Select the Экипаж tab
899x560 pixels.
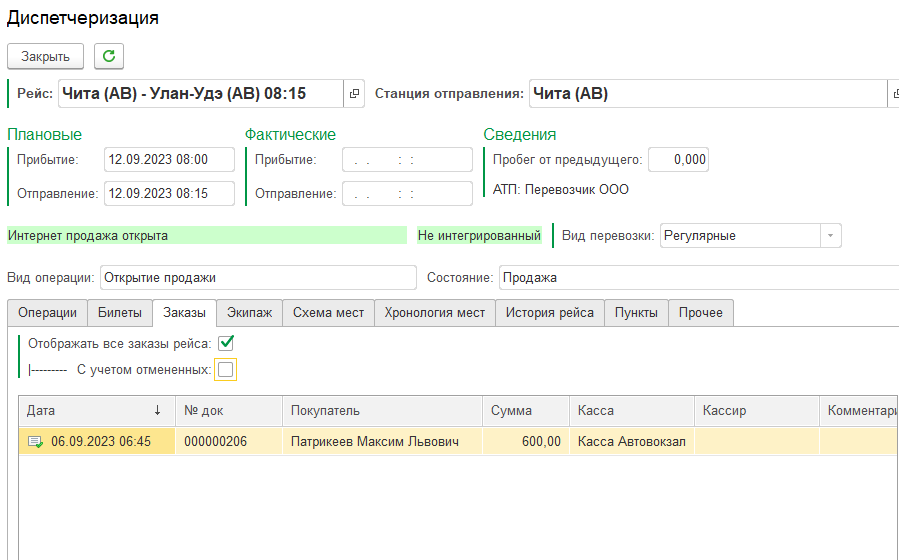coord(249,313)
